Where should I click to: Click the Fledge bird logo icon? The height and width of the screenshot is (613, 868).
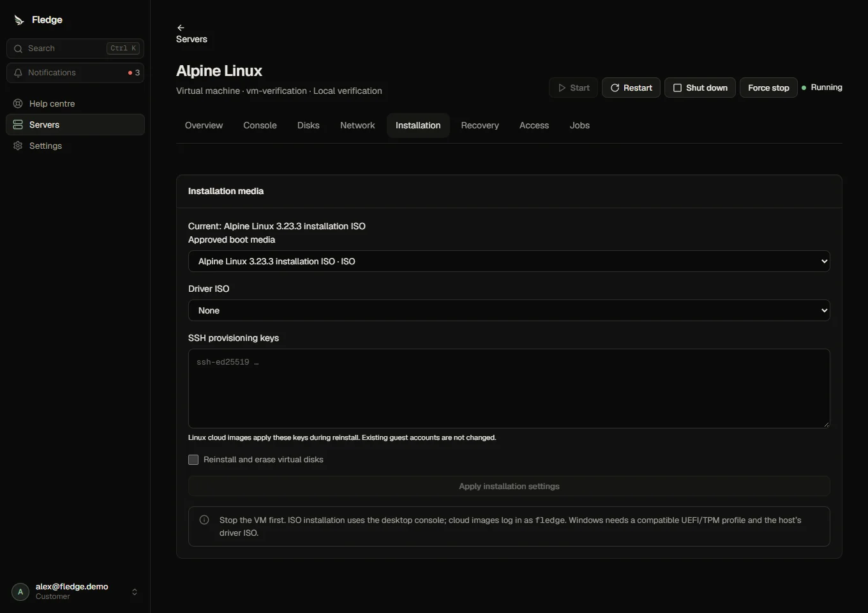[x=19, y=20]
